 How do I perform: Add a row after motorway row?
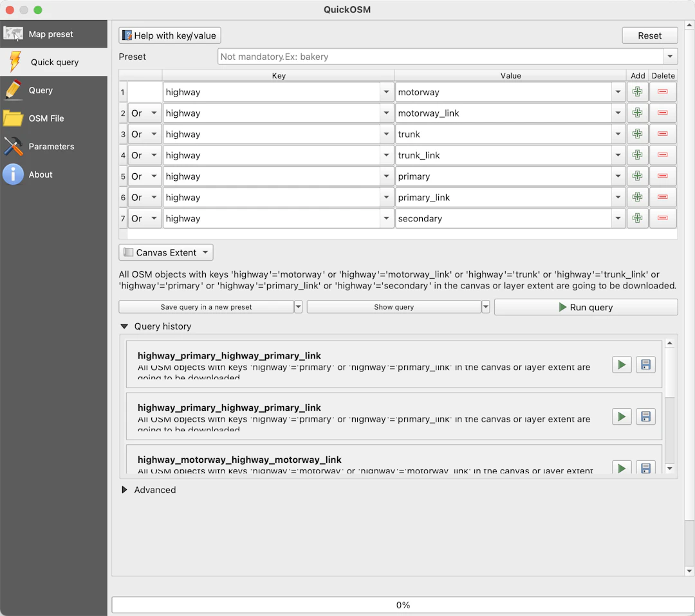637,92
